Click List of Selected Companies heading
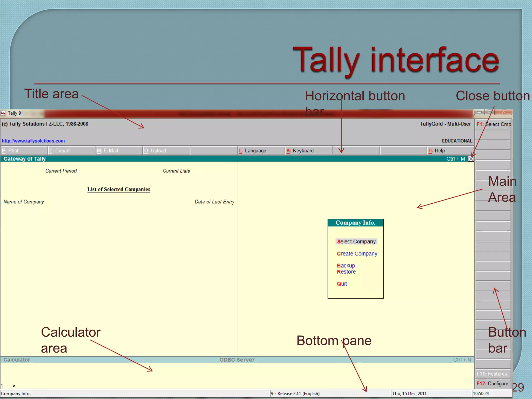532x399 pixels. [119, 189]
